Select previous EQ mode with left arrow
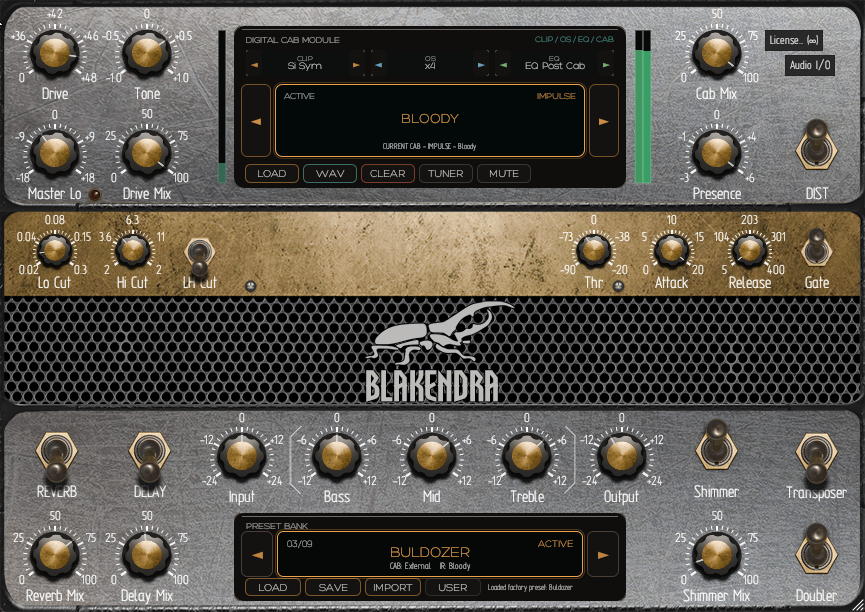The width and height of the screenshot is (865, 612). (x=503, y=65)
